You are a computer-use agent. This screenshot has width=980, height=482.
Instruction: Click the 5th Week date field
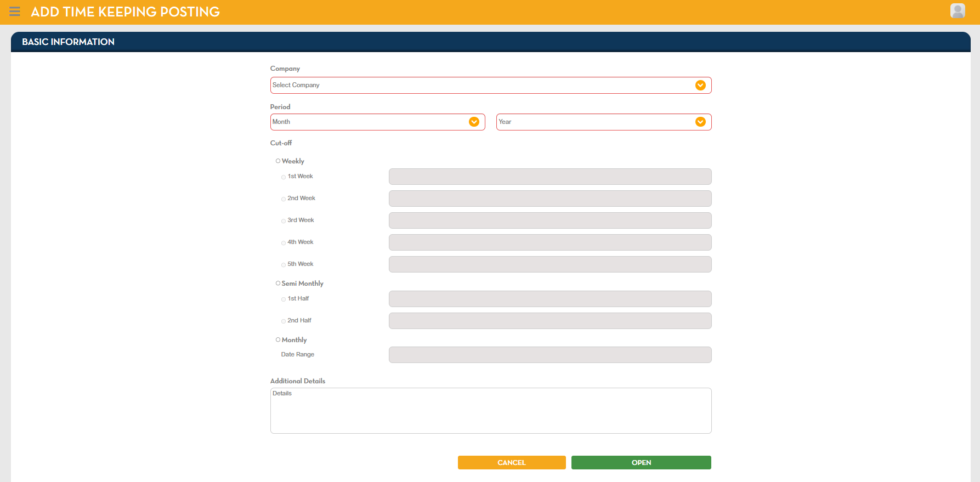550,264
